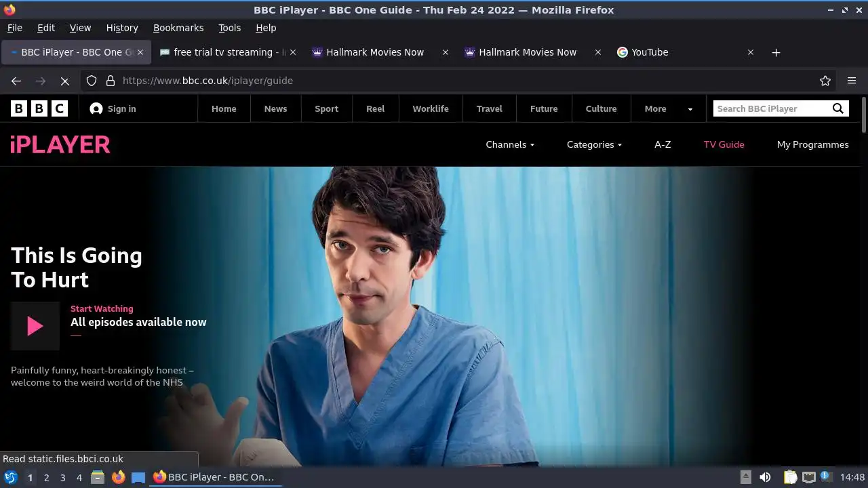This screenshot has height=488, width=868.
Task: Click the network tray icon
Action: coord(808,477)
